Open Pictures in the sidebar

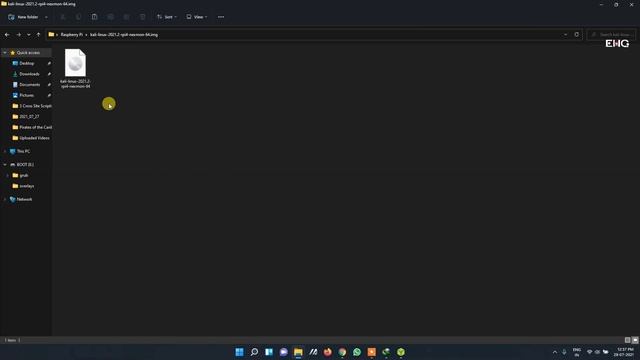(x=27, y=95)
